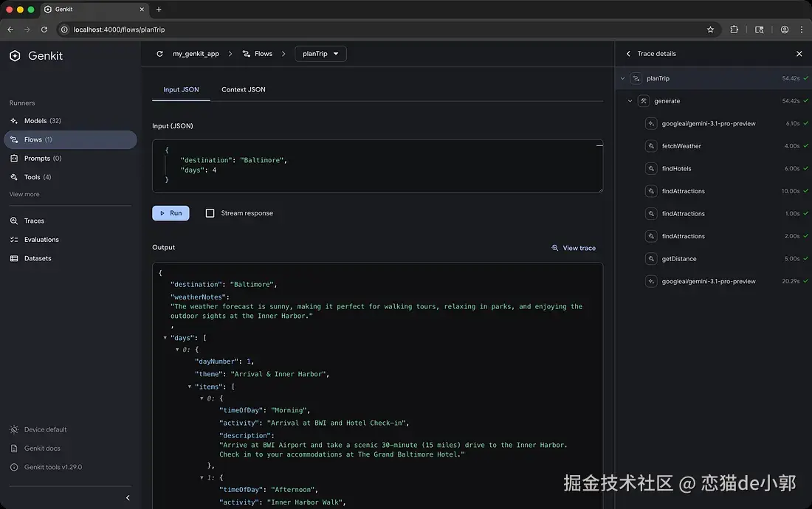Select fetchWeather trace span
Viewport: 812px width, 509px height.
(714, 146)
